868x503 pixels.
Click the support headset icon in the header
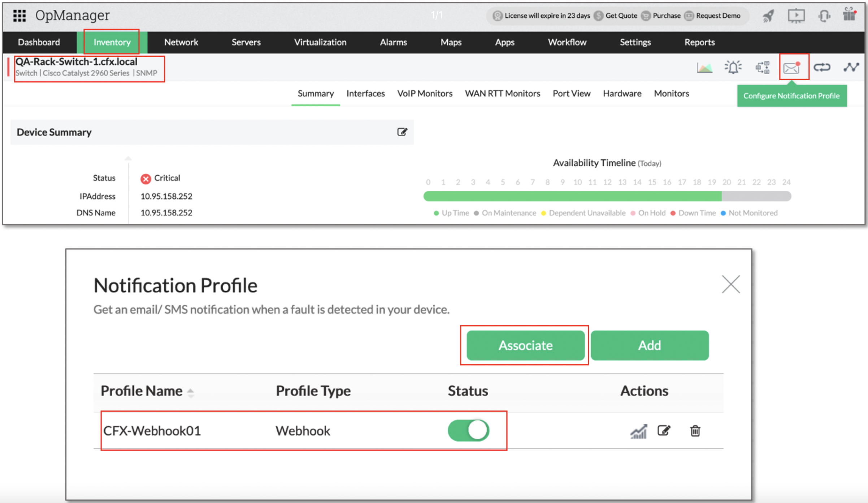(824, 16)
